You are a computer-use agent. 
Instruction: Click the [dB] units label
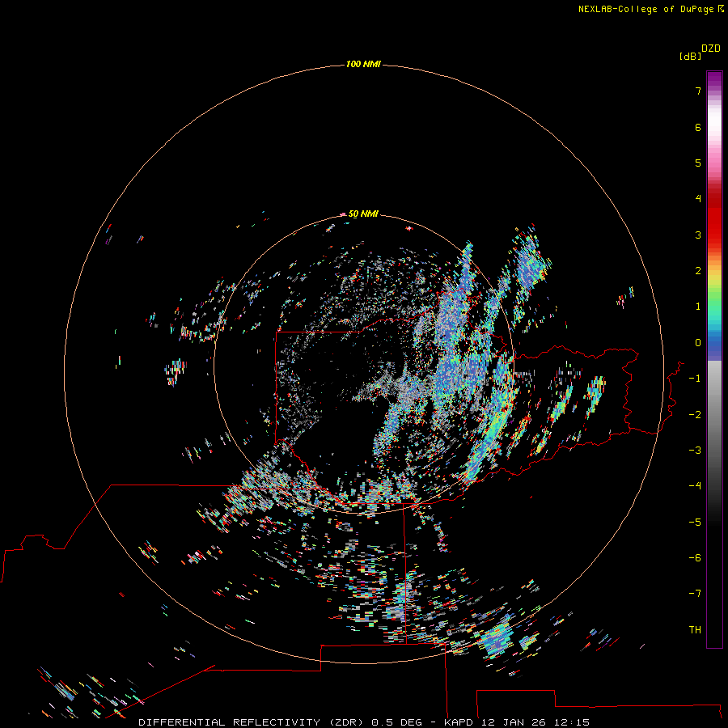pos(690,56)
